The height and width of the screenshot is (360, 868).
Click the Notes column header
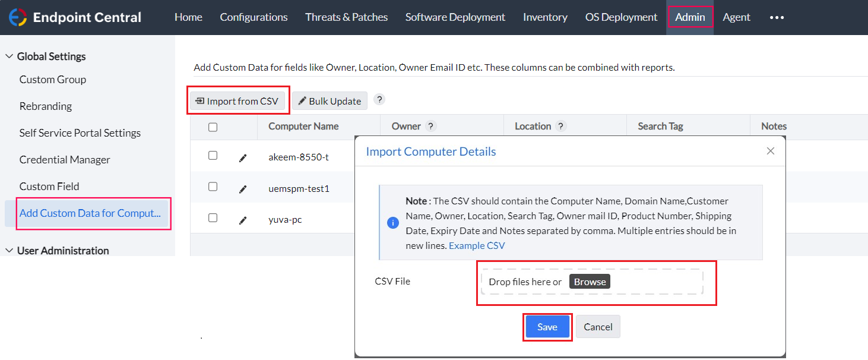(x=774, y=126)
